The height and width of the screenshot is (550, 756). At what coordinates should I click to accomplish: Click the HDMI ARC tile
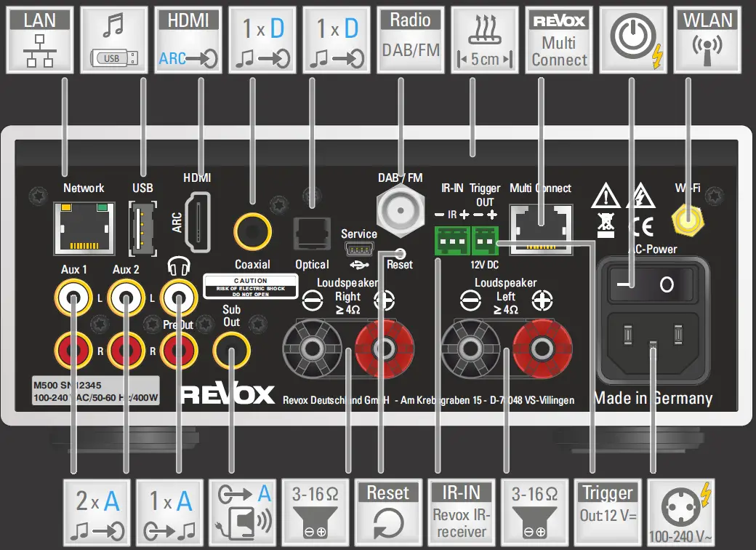188,40
